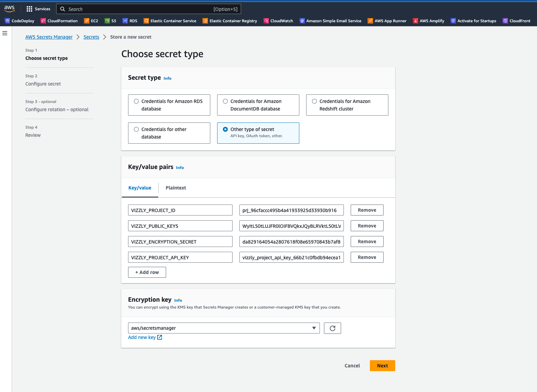Image resolution: width=537 pixels, height=392 pixels.
Task: Open the aws/secretsmanager encryption key dropdown
Action: point(224,328)
